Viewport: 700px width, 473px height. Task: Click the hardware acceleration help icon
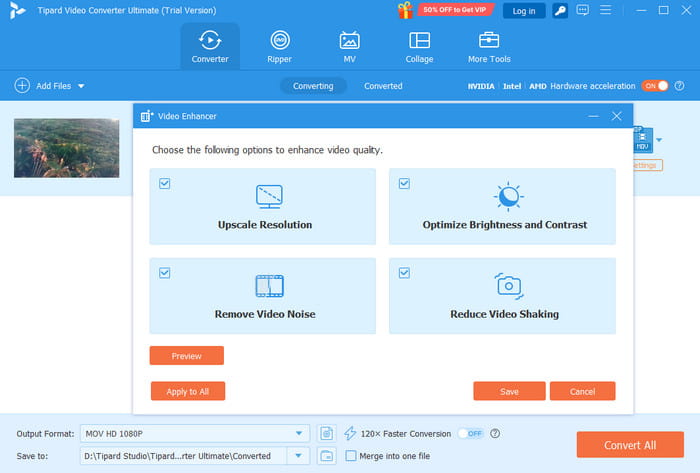point(679,86)
